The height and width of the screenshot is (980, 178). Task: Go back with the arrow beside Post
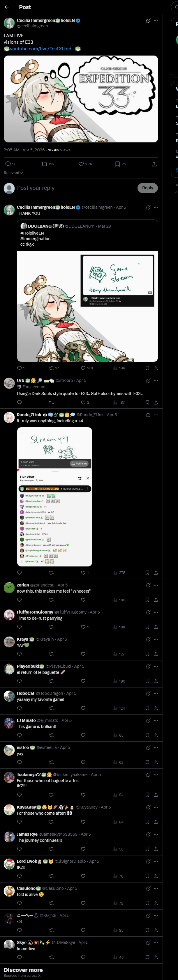pos(6,7)
